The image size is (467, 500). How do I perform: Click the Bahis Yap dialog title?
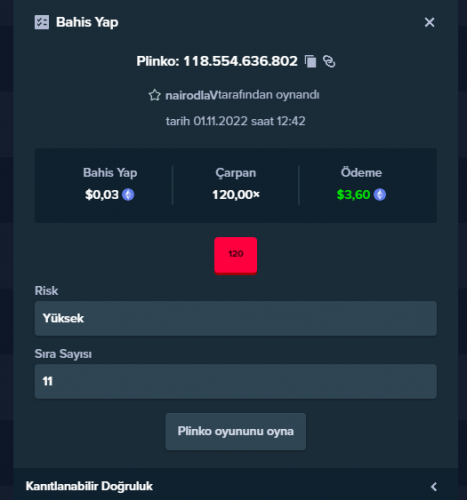(x=87, y=22)
